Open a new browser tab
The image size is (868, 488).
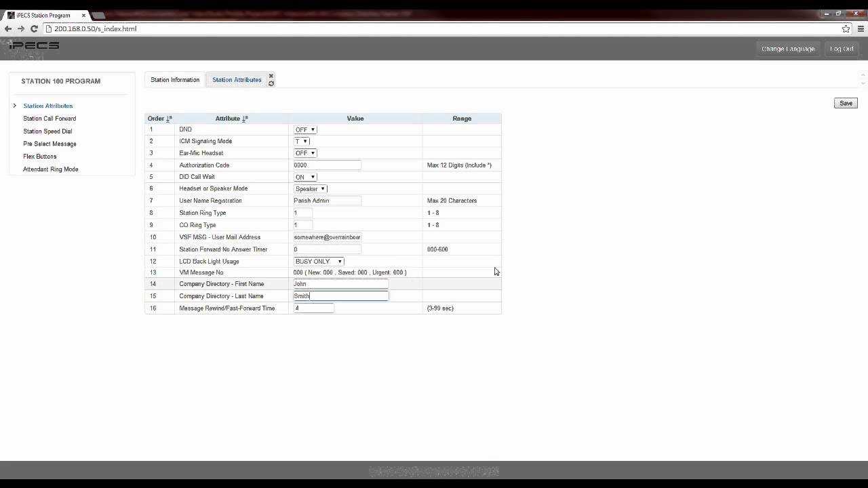click(98, 15)
